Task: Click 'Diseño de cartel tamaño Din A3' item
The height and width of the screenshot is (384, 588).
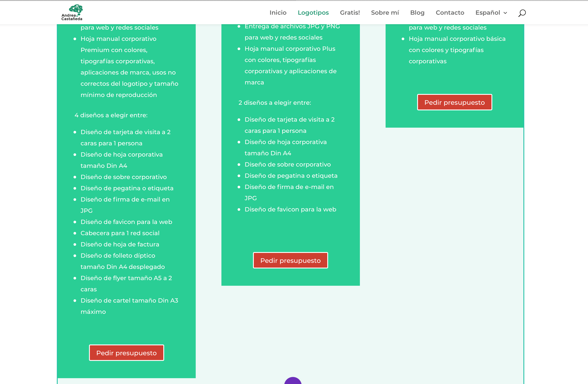Action: [x=129, y=306]
